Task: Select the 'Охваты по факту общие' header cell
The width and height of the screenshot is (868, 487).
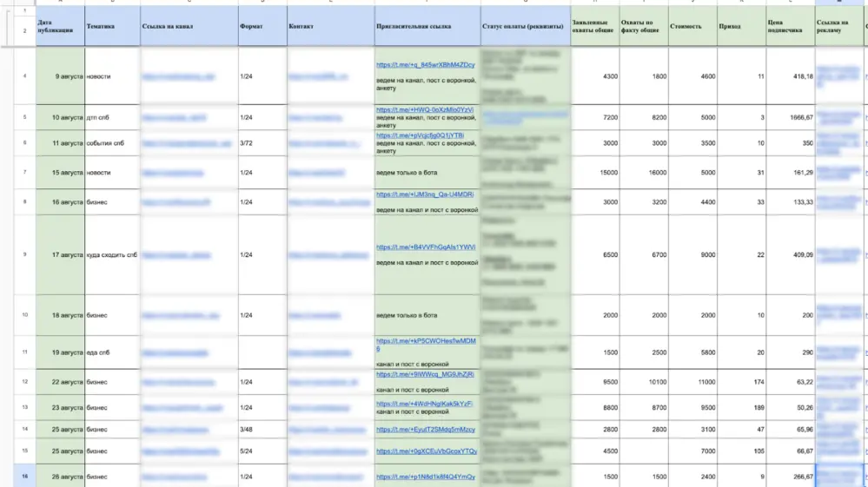Action: (x=644, y=26)
